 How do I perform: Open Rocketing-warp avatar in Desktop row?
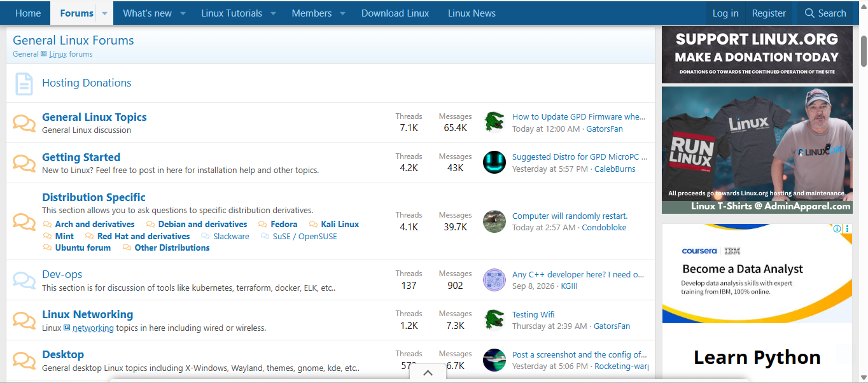(x=494, y=359)
